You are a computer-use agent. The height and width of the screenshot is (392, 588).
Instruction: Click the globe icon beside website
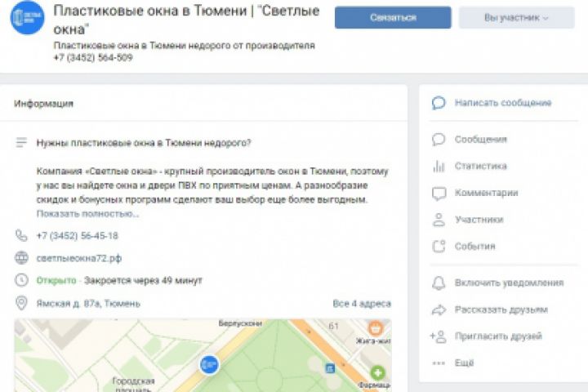[x=22, y=258]
